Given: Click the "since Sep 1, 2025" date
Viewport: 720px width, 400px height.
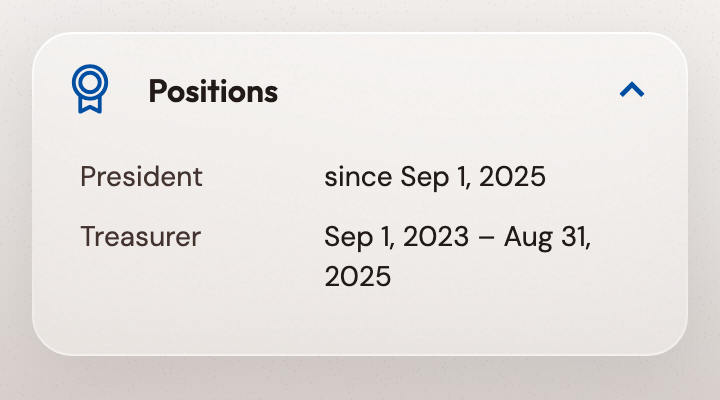Looking at the screenshot, I should pyautogui.click(x=435, y=177).
